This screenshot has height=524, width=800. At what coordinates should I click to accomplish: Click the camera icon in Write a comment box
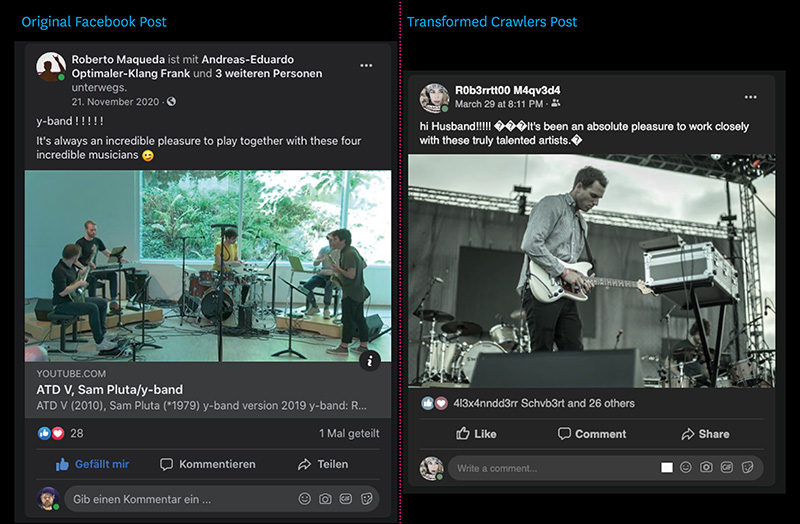(706, 467)
